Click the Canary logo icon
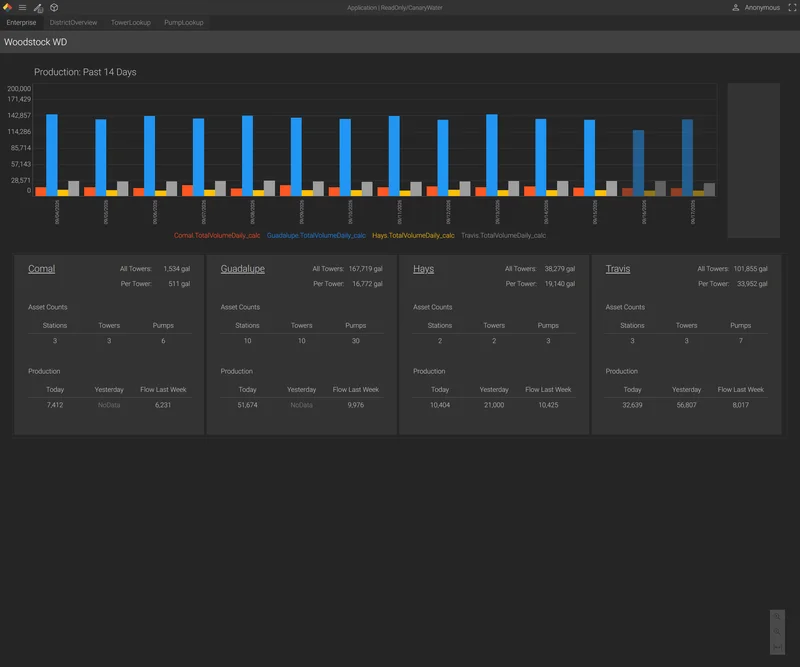 pyautogui.click(x=7, y=7)
